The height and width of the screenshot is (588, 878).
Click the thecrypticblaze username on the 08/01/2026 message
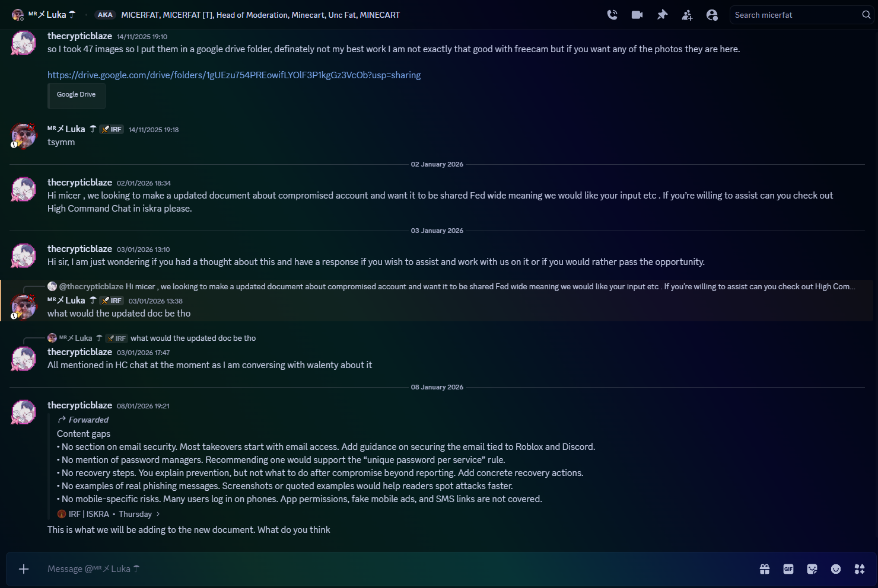pos(79,405)
